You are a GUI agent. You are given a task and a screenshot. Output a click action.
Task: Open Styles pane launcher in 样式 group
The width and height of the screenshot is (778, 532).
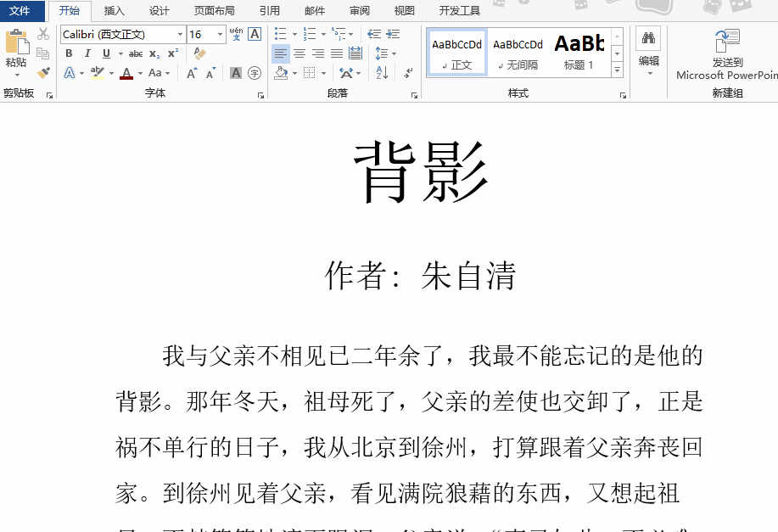click(x=624, y=95)
